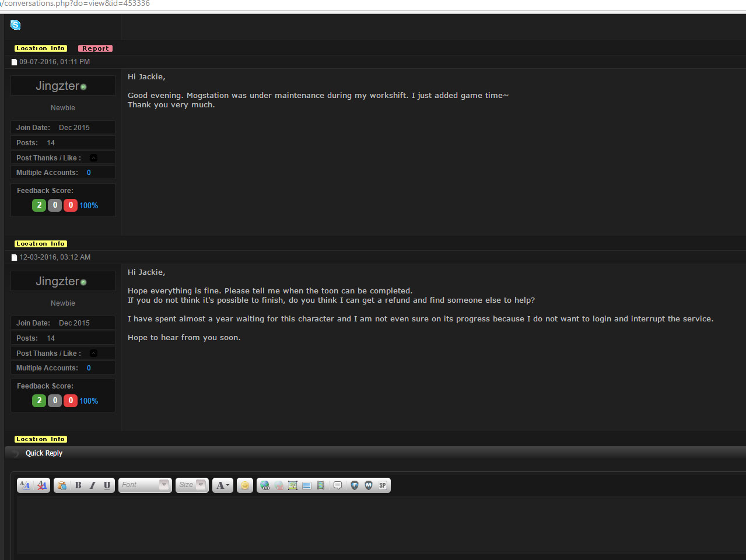The width and height of the screenshot is (746, 560).
Task: Click the Skype icon above the first post
Action: click(15, 24)
